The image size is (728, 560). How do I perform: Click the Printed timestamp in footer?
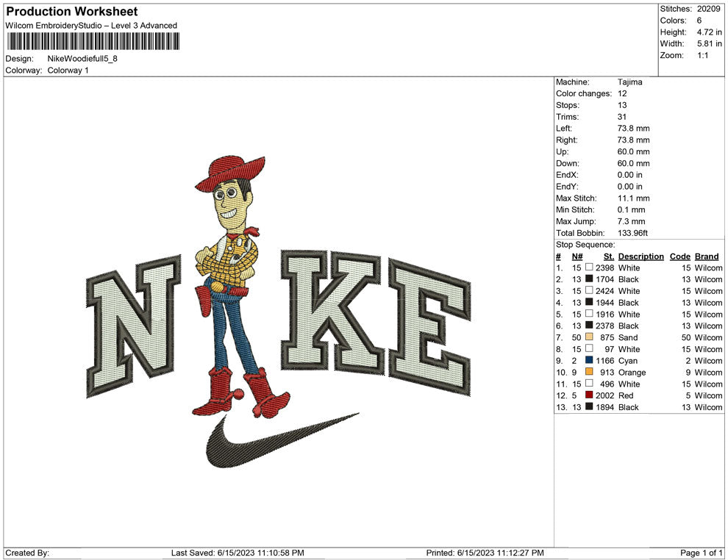pyautogui.click(x=485, y=553)
